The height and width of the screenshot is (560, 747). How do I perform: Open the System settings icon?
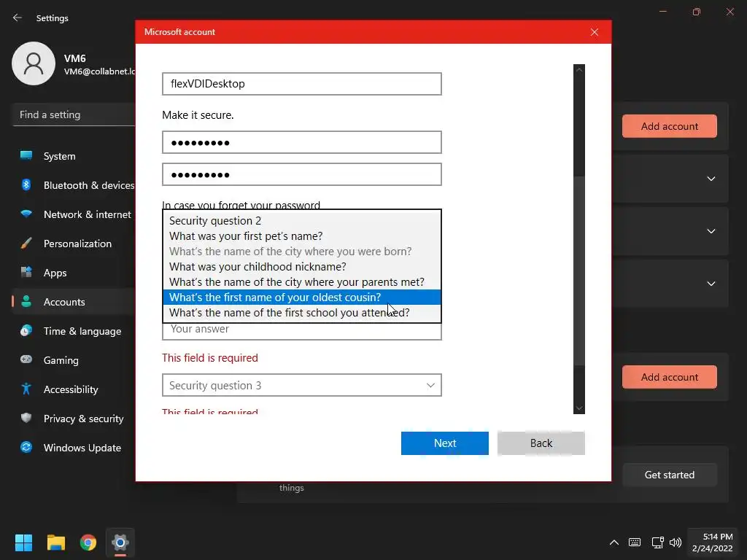26,155
